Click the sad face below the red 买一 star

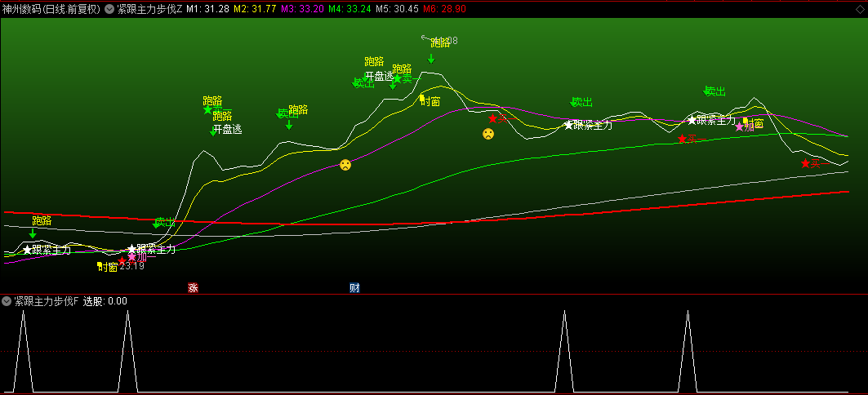tap(487, 133)
